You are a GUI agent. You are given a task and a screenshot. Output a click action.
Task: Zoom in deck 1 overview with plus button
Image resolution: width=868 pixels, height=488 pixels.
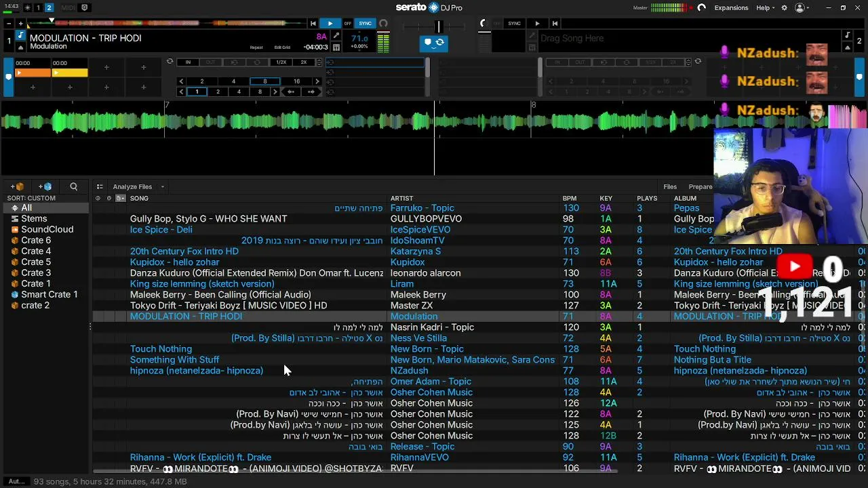pos(20,24)
